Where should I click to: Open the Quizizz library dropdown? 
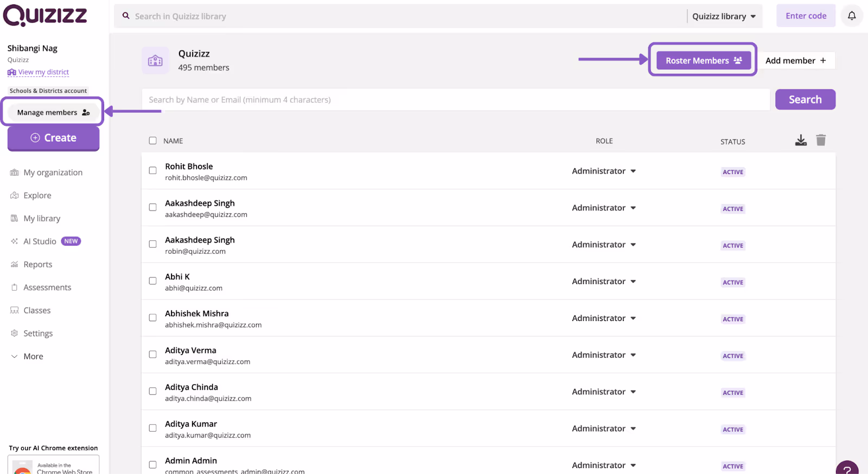click(724, 16)
